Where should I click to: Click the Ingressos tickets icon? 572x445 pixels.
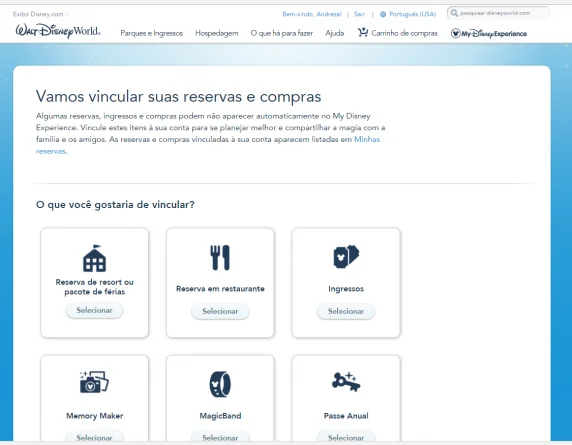(346, 256)
